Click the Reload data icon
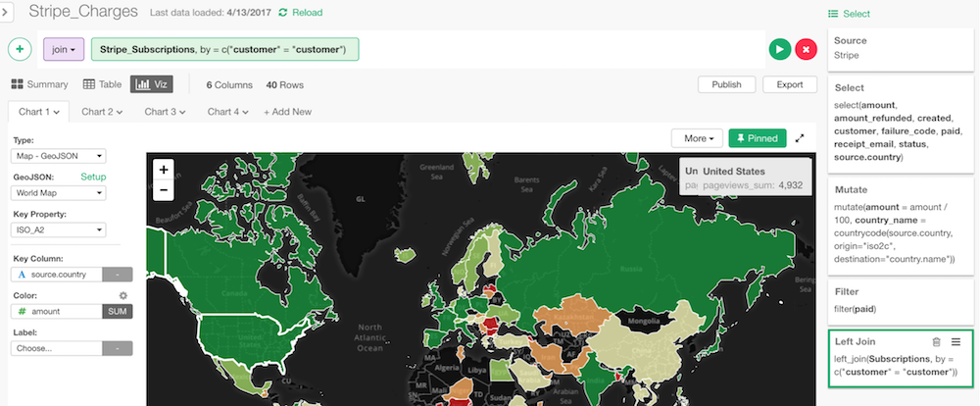 (283, 13)
